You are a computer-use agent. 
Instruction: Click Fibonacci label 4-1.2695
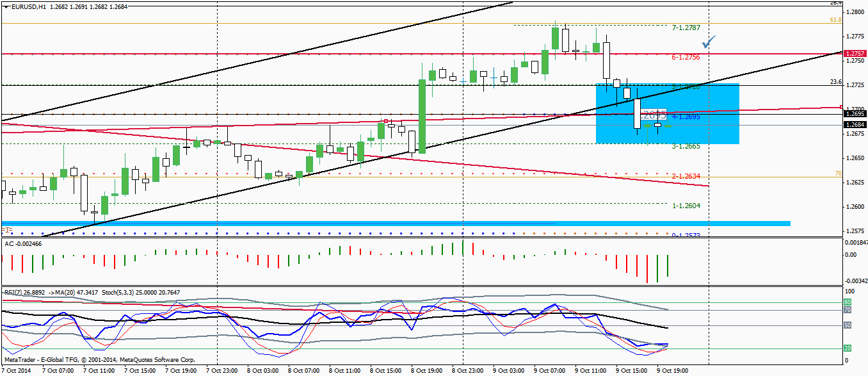pyautogui.click(x=686, y=117)
